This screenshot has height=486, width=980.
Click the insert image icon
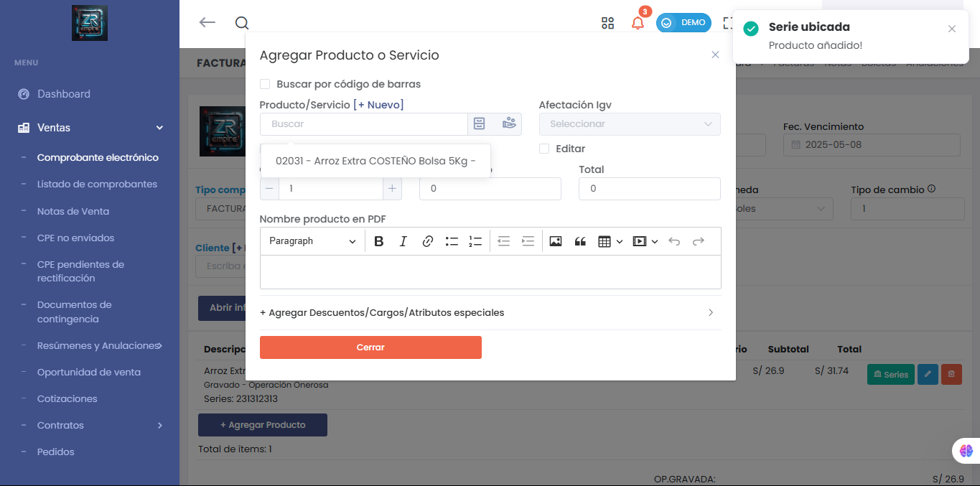point(555,241)
